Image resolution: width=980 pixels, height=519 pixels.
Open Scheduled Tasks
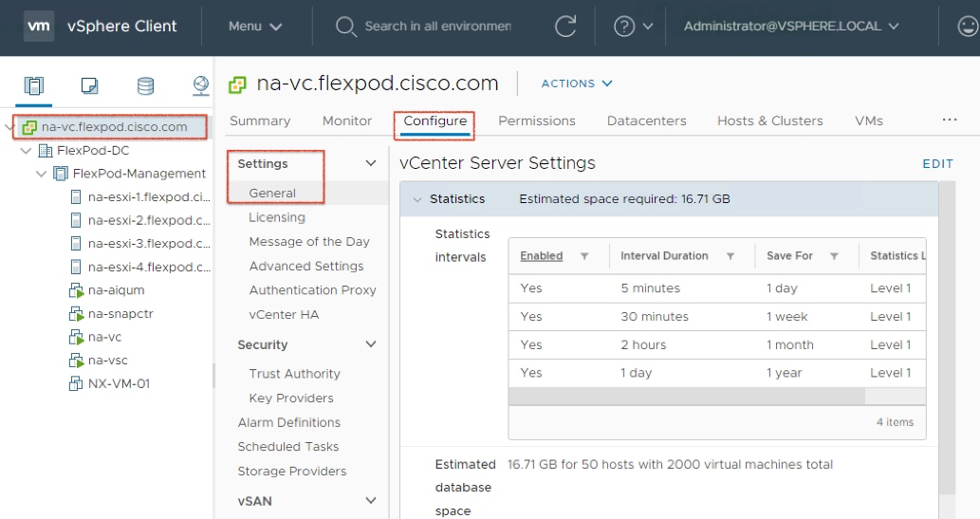pyautogui.click(x=288, y=447)
